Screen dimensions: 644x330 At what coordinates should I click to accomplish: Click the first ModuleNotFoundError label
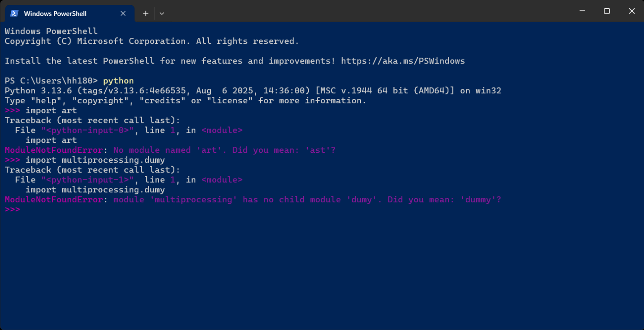pyautogui.click(x=54, y=150)
